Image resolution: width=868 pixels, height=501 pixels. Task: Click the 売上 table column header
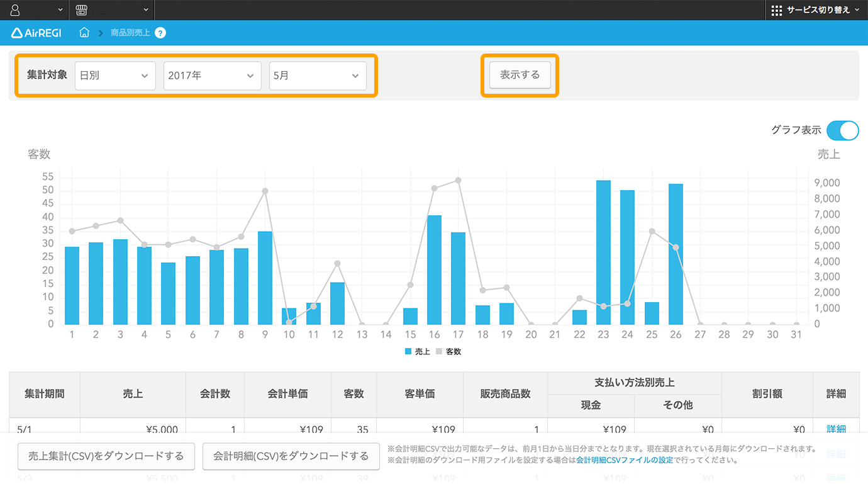[x=133, y=394]
